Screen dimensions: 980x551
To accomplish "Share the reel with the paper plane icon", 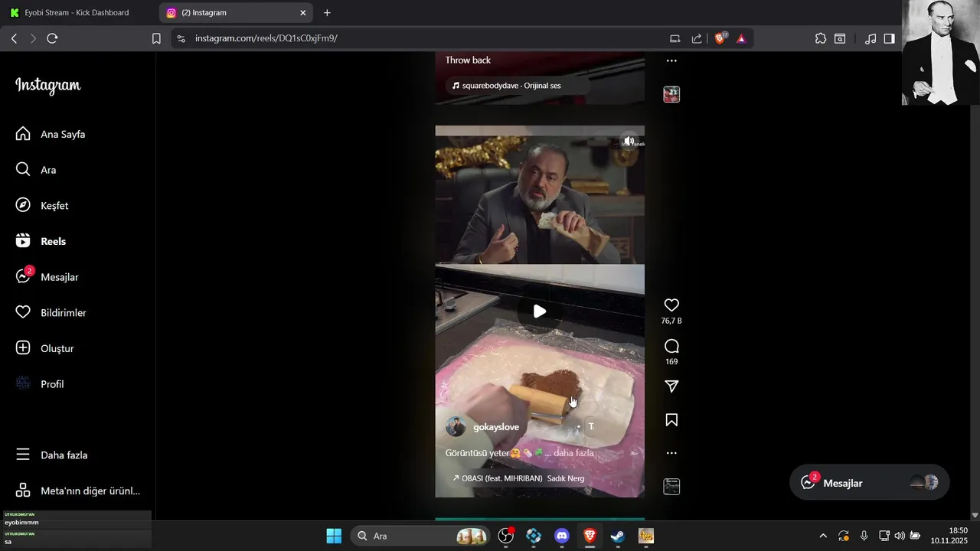I will point(671,386).
